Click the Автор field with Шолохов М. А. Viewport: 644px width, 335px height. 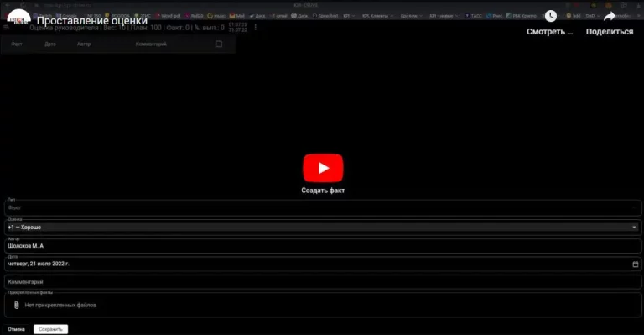pyautogui.click(x=323, y=246)
